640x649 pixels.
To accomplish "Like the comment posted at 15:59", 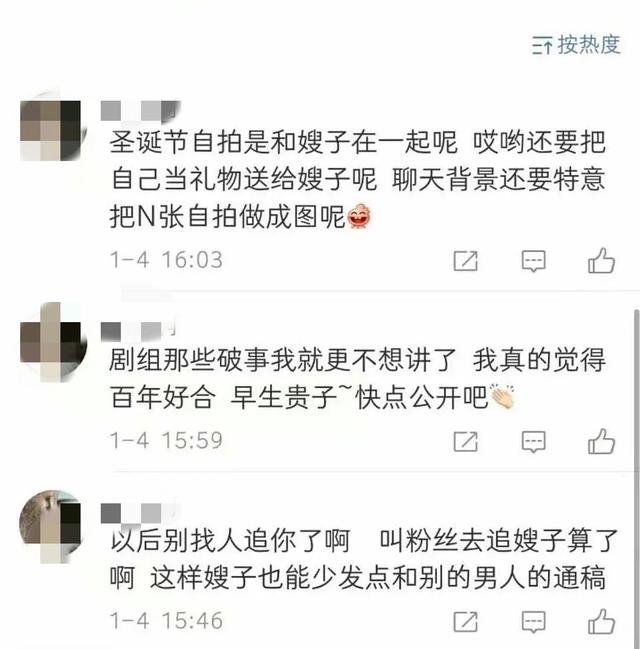I will (x=601, y=441).
